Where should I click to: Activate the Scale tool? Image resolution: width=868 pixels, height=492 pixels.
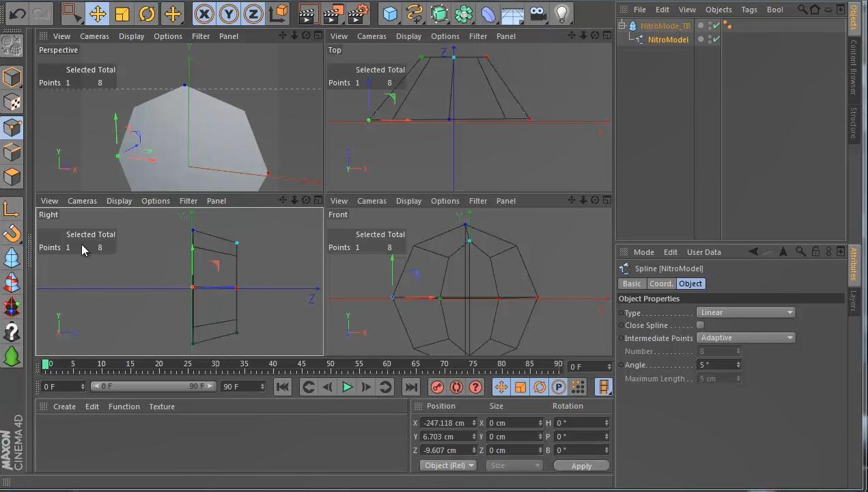122,13
